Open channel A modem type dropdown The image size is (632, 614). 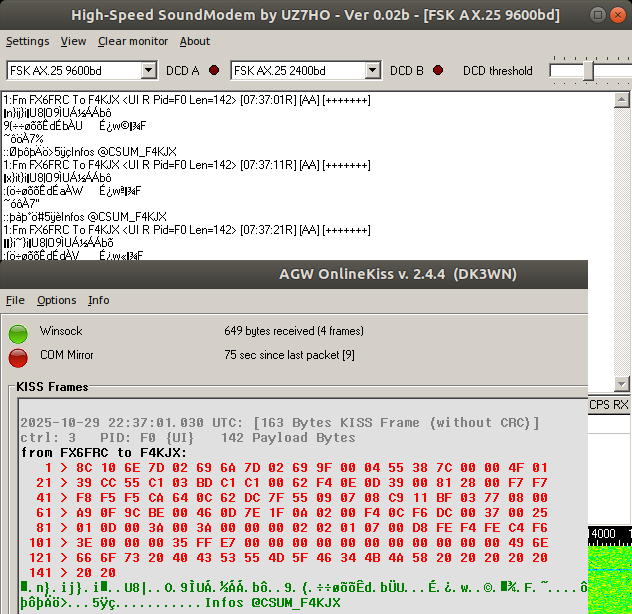click(149, 71)
